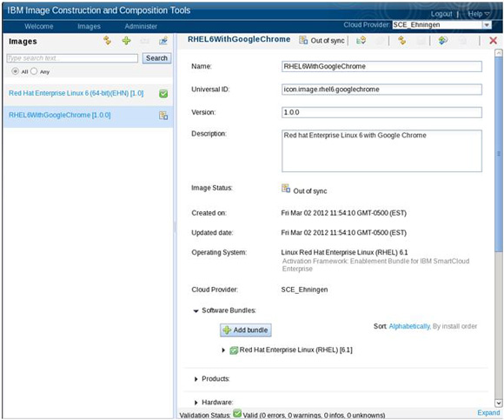The image size is (504, 420).
Task: Focus the image search text field
Action: point(72,58)
